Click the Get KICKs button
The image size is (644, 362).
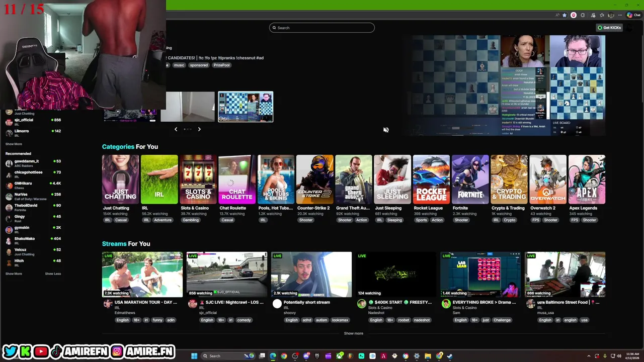point(609,28)
